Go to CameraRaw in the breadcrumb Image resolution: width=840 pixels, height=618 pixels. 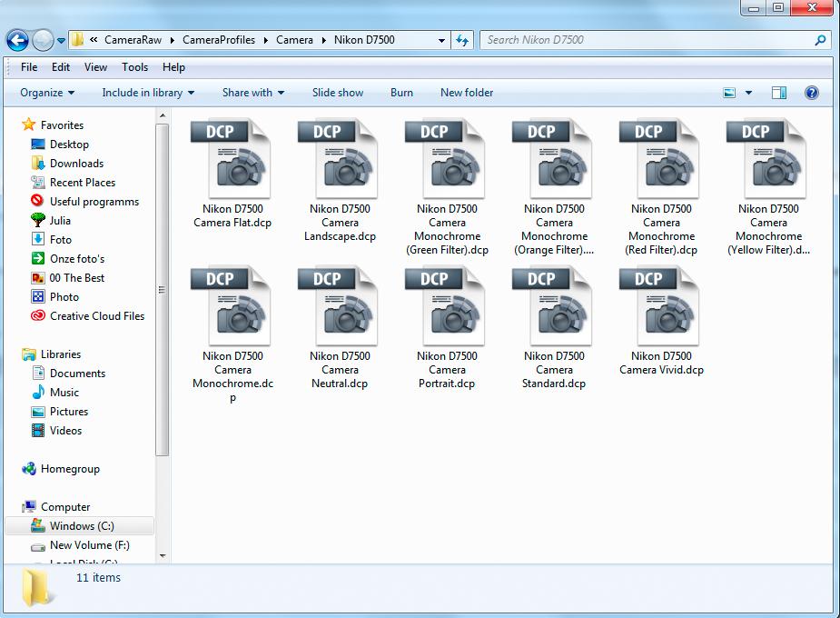point(133,40)
